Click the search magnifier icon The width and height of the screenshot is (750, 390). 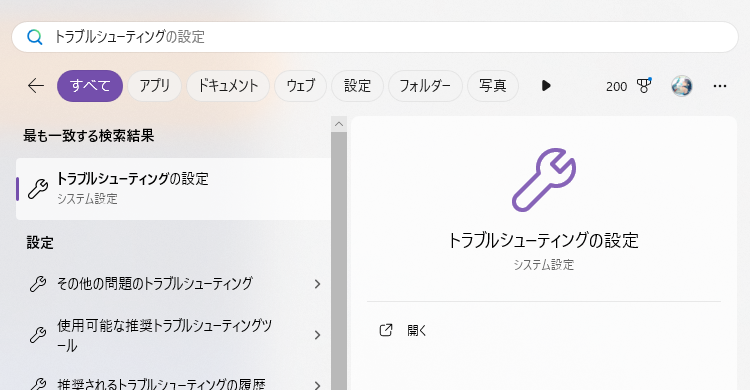(x=34, y=37)
